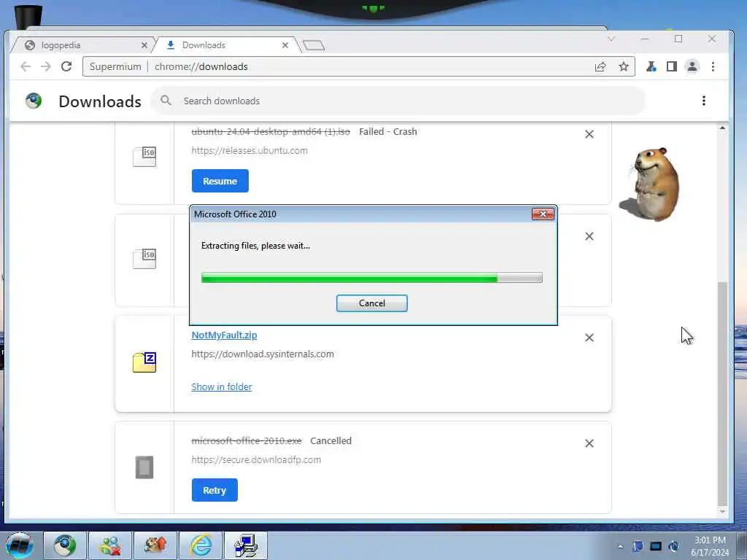
Task: Click the ISO file icon of ubuntu download
Action: click(144, 156)
